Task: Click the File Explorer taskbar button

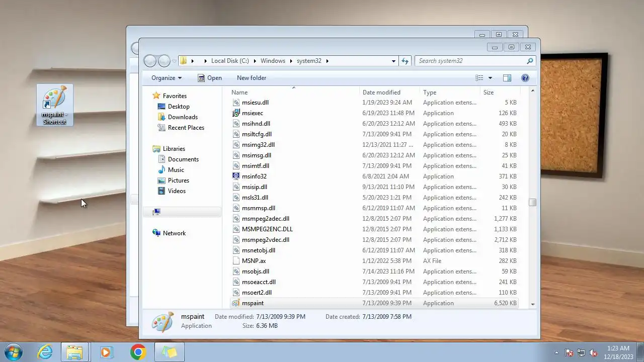Action: point(74,352)
